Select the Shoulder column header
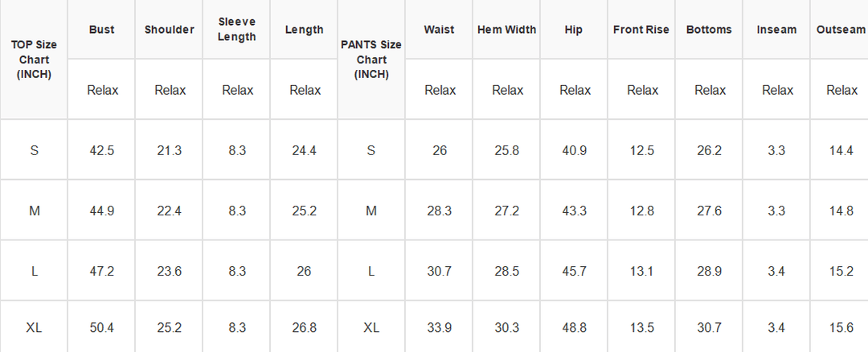 169,29
